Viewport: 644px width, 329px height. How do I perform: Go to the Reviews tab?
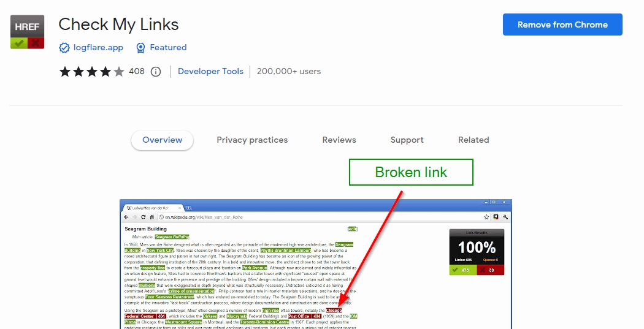(x=339, y=140)
